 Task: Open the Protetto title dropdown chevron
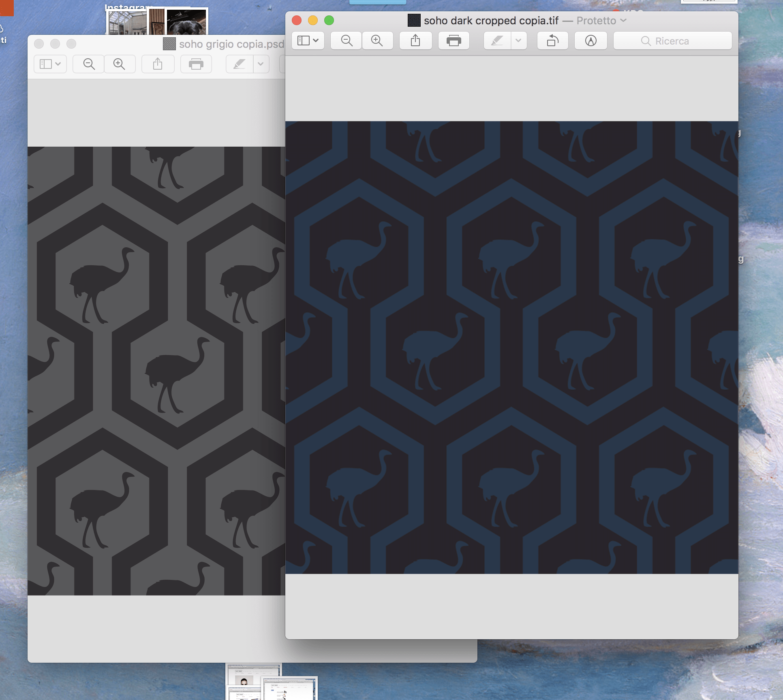pos(623,20)
